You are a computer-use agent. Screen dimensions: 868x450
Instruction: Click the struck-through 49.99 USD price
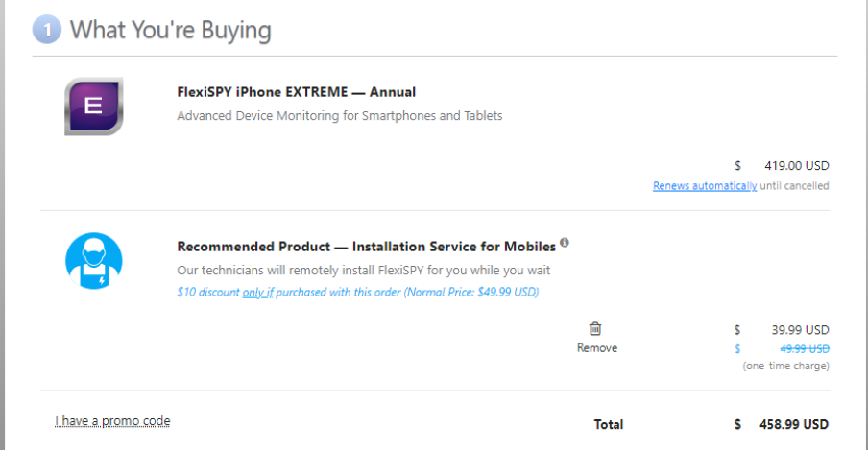click(x=799, y=349)
